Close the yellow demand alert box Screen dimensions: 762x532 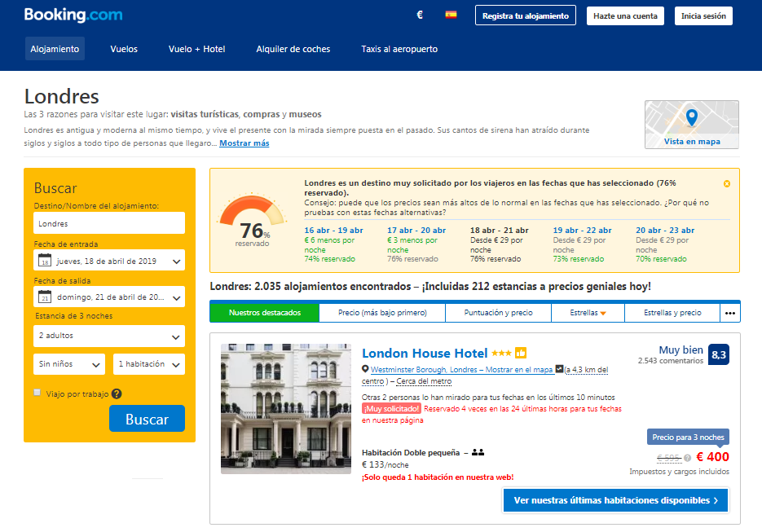tap(726, 183)
